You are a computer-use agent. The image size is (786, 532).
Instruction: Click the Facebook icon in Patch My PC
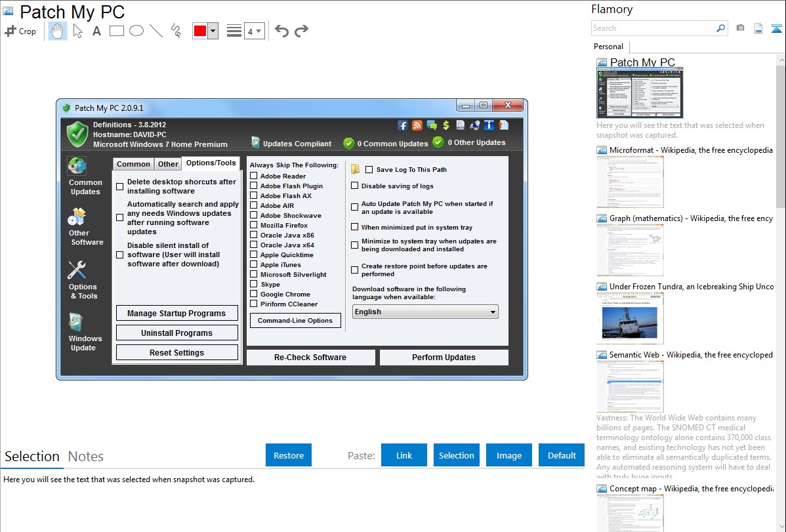(402, 125)
